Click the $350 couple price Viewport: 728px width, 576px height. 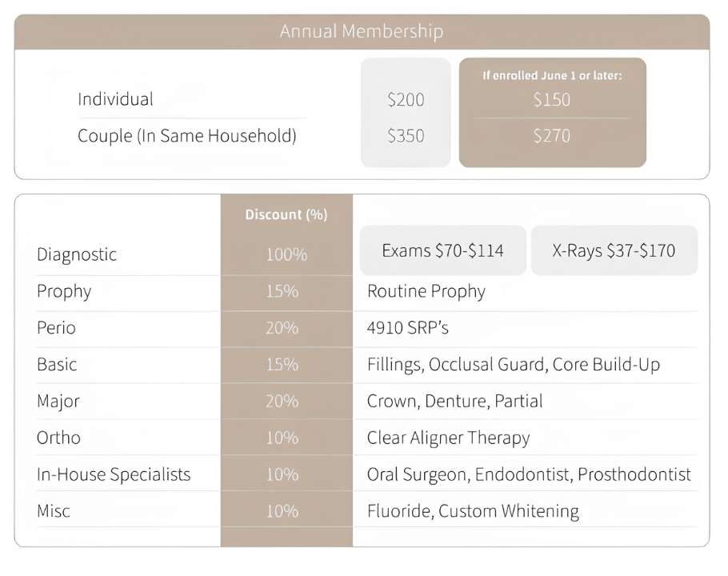pyautogui.click(x=406, y=136)
